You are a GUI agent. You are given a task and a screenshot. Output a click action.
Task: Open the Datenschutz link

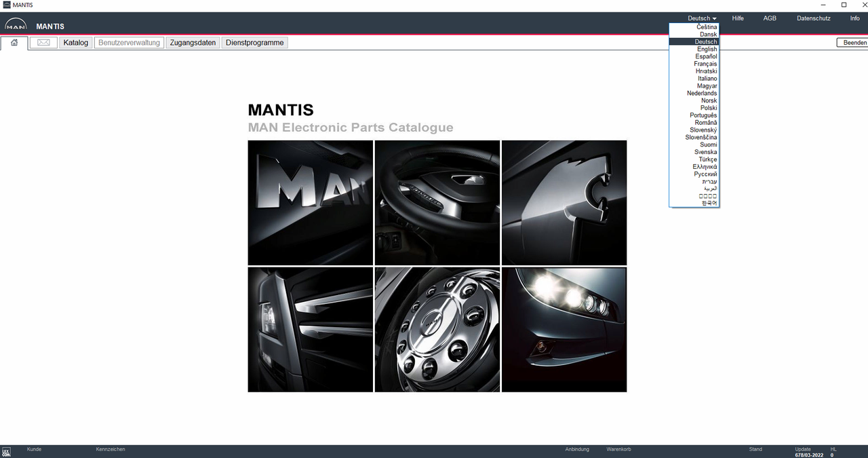tap(814, 18)
